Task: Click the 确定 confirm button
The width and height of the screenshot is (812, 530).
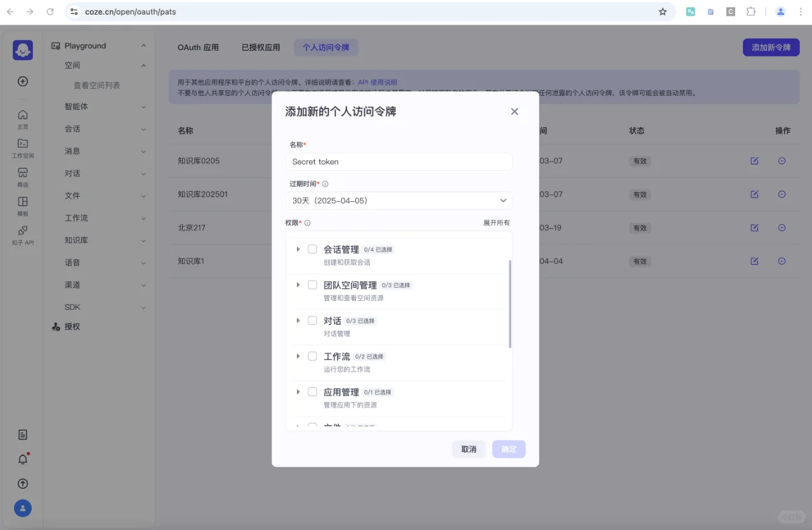Action: pyautogui.click(x=509, y=449)
